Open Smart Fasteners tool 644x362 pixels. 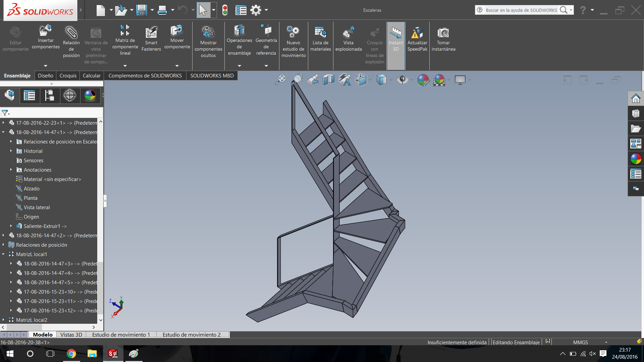tap(151, 33)
